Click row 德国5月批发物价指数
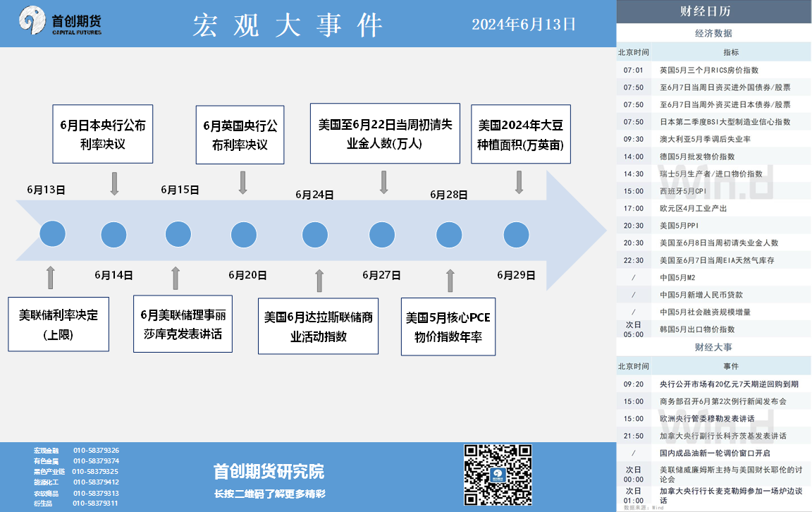812x512 pixels. coord(713,157)
